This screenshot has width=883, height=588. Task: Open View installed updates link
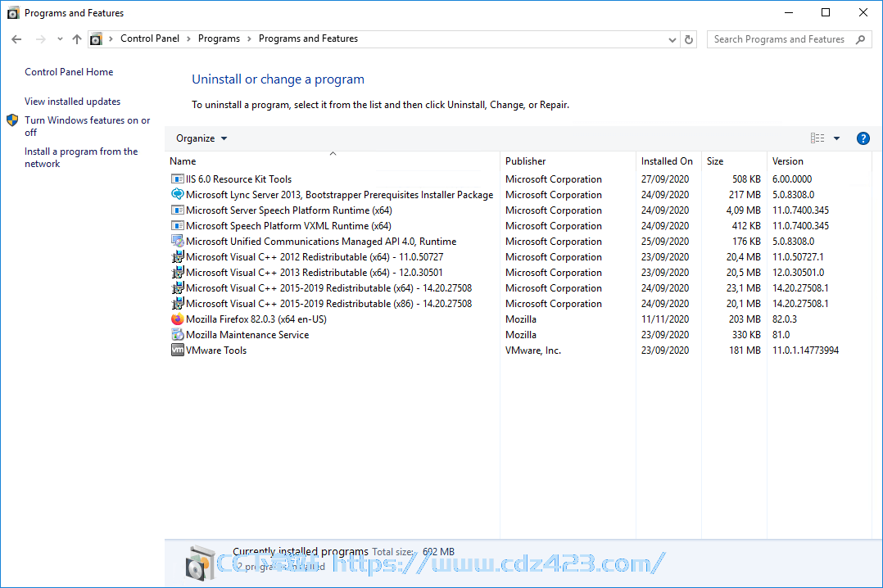[x=73, y=102]
